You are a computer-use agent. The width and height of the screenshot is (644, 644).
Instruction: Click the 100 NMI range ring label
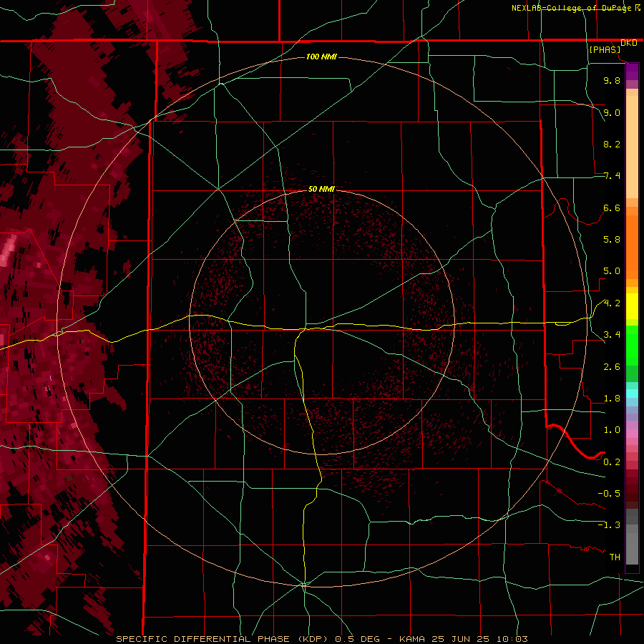(321, 57)
